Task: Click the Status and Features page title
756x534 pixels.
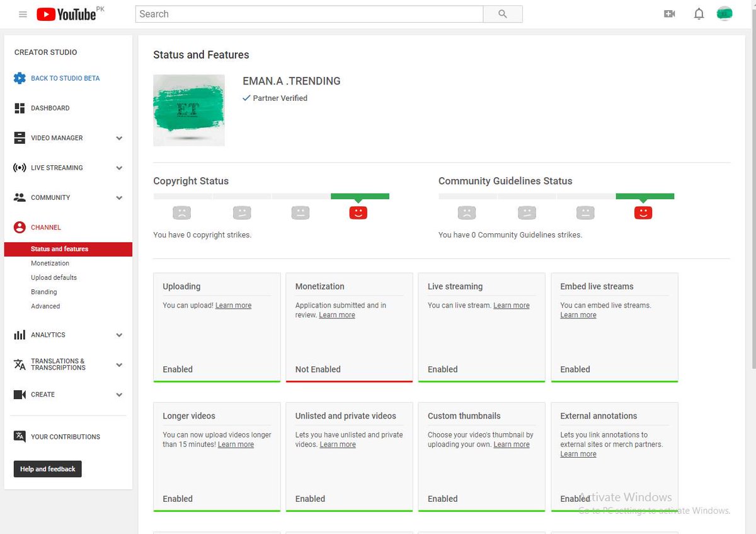Action: [x=201, y=55]
